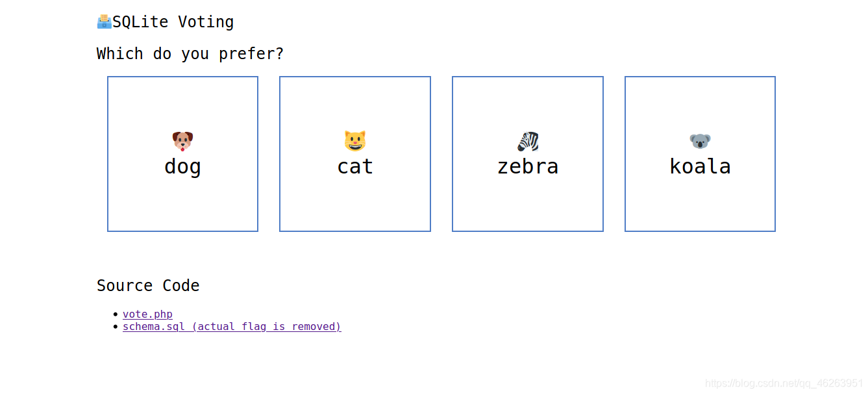The image size is (868, 395).
Task: Click the 'dog' label text
Action: pos(182,166)
